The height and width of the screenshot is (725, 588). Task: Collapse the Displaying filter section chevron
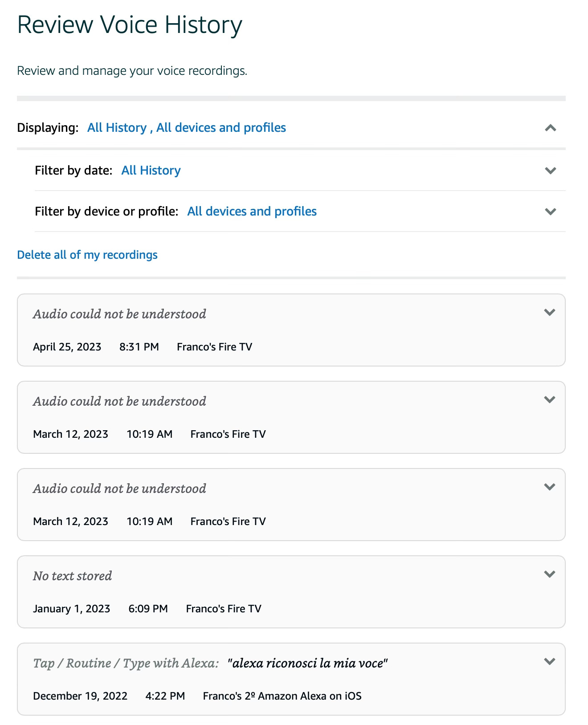pos(551,128)
